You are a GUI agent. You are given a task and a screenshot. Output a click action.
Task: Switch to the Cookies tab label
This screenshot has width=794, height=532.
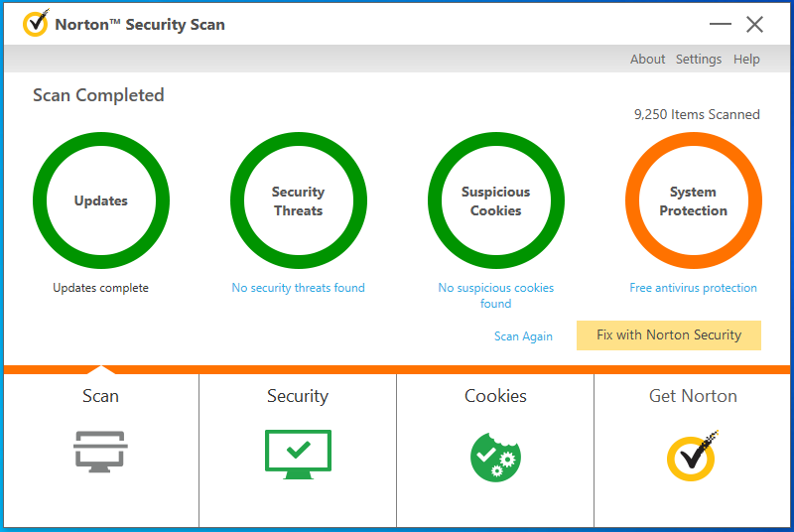(495, 396)
